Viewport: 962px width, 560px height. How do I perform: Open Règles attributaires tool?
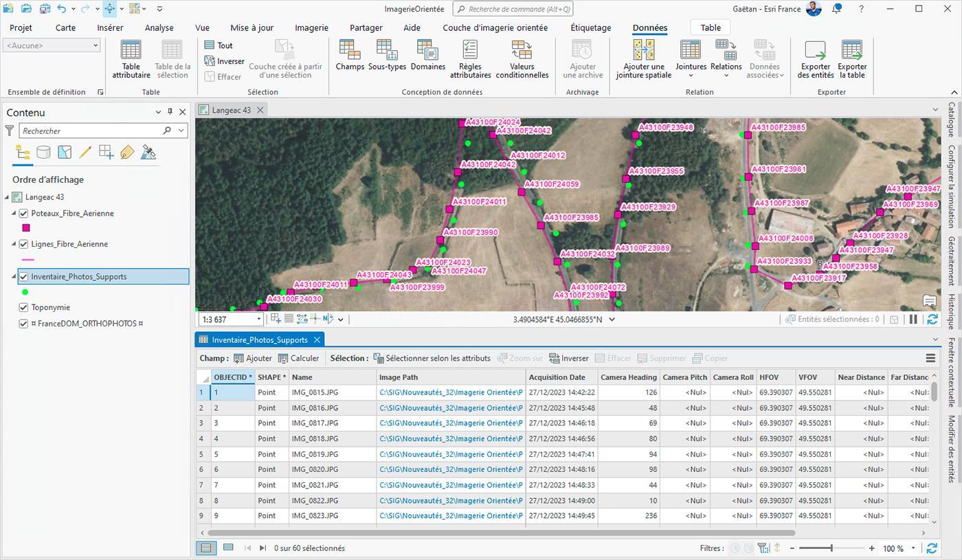coord(470,59)
